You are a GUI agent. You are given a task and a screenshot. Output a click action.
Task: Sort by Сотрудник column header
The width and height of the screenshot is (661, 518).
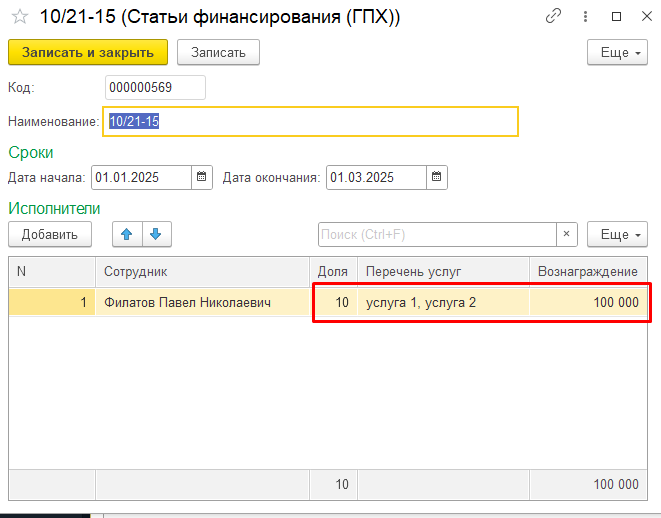click(x=202, y=271)
